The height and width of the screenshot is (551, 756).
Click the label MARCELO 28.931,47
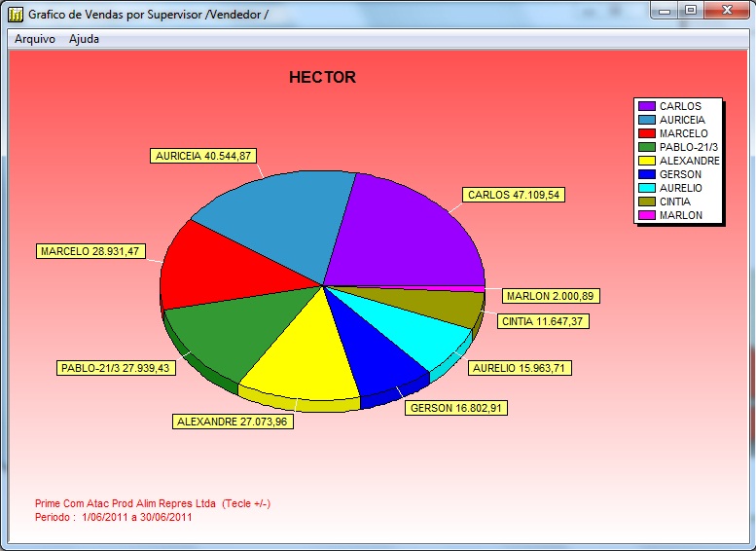coord(90,251)
